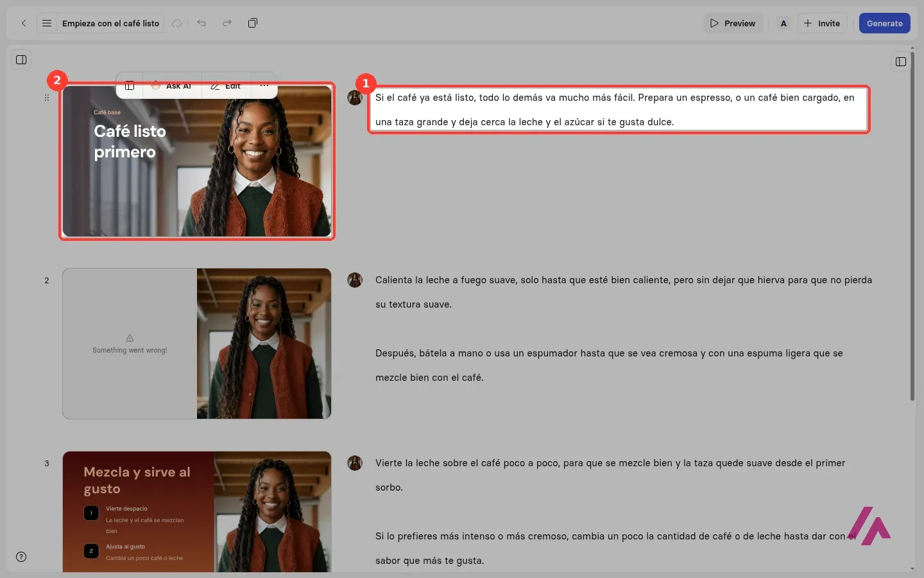Click the avatar beside the 'Calienta la leche' script
924x578 pixels.
coord(355,280)
